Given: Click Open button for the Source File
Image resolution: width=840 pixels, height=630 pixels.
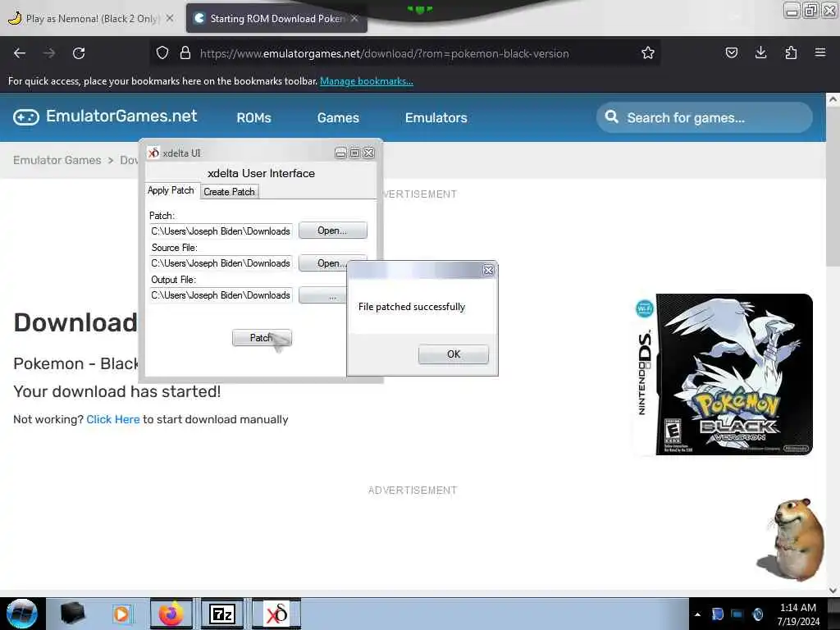Looking at the screenshot, I should click(323, 262).
